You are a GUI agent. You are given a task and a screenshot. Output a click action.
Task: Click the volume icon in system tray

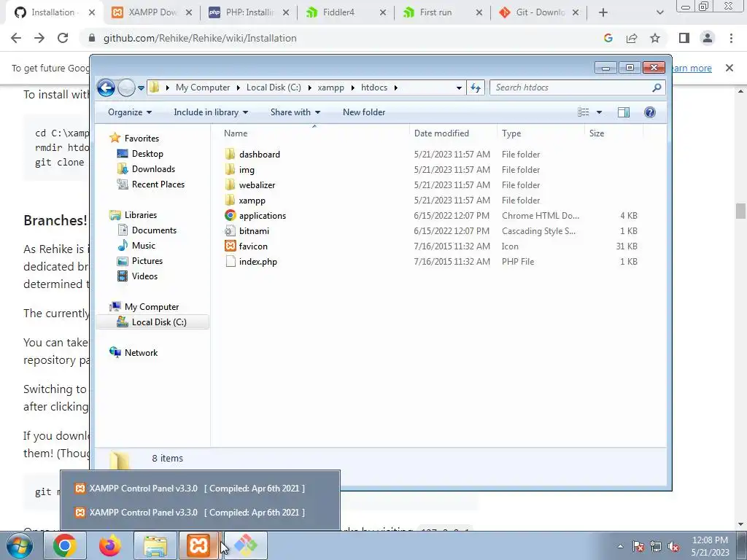[673, 547]
